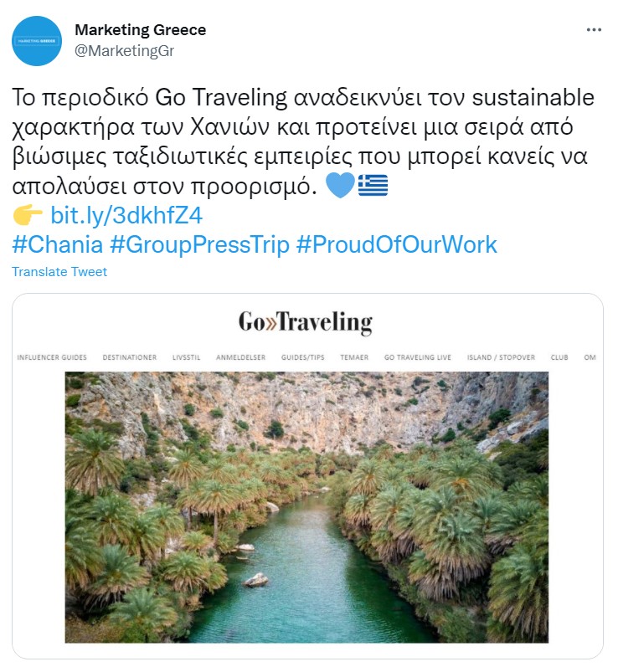Screen dimensions: 618x672
Task: Click the #Chania hashtag
Action: [x=58, y=244]
